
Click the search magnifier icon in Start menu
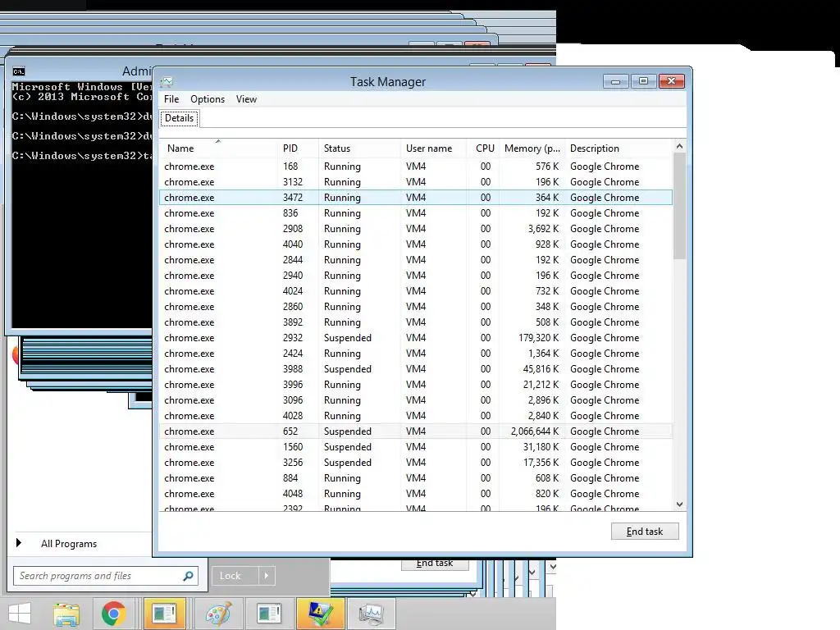[x=188, y=576]
